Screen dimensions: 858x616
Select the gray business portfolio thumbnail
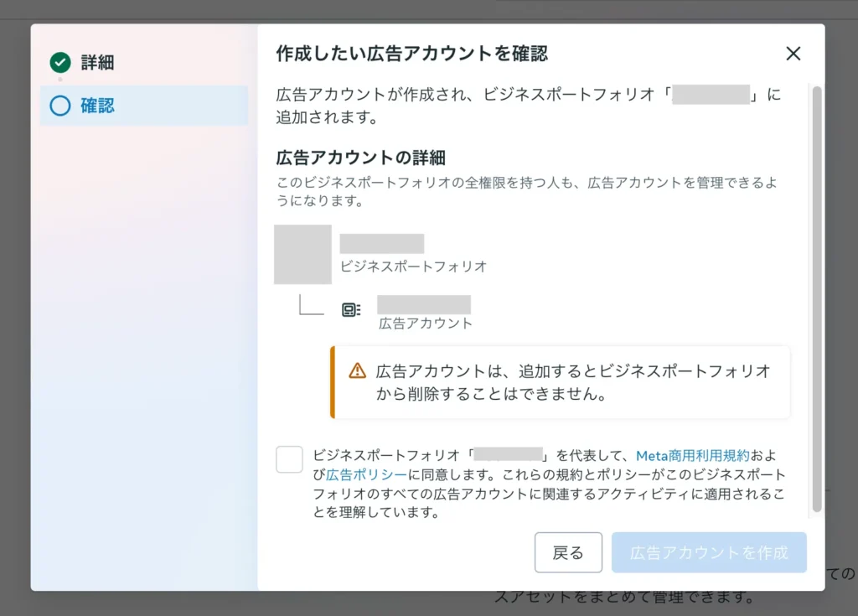(x=302, y=254)
